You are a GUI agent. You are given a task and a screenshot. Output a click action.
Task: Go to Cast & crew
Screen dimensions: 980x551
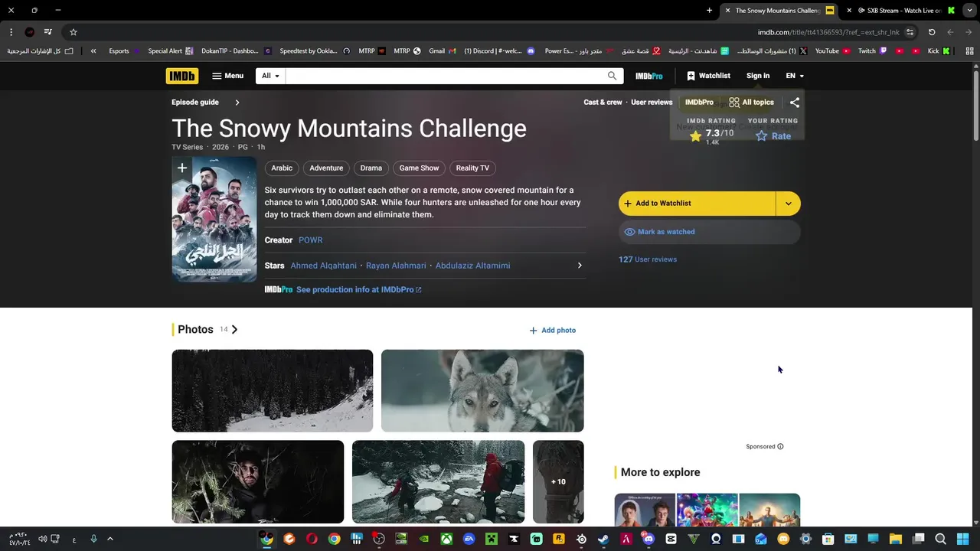603,102
